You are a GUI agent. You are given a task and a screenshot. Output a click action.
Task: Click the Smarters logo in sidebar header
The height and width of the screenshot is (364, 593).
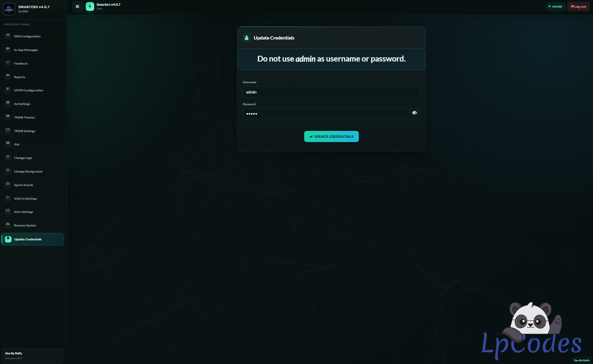(x=9, y=9)
